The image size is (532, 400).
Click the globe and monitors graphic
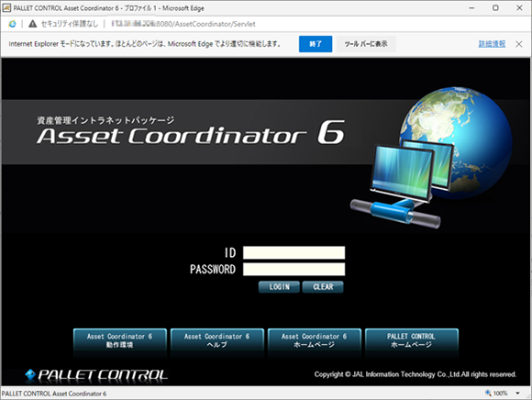pyautogui.click(x=431, y=158)
